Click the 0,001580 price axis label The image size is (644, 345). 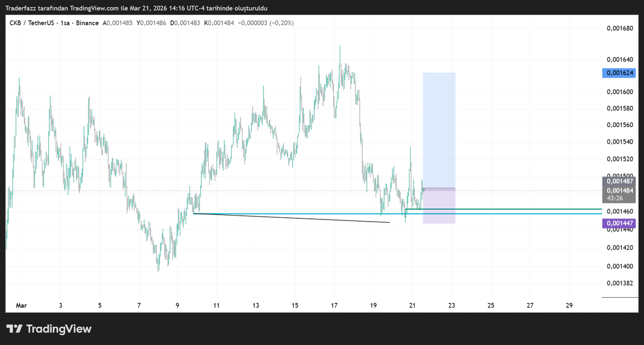tap(620, 108)
